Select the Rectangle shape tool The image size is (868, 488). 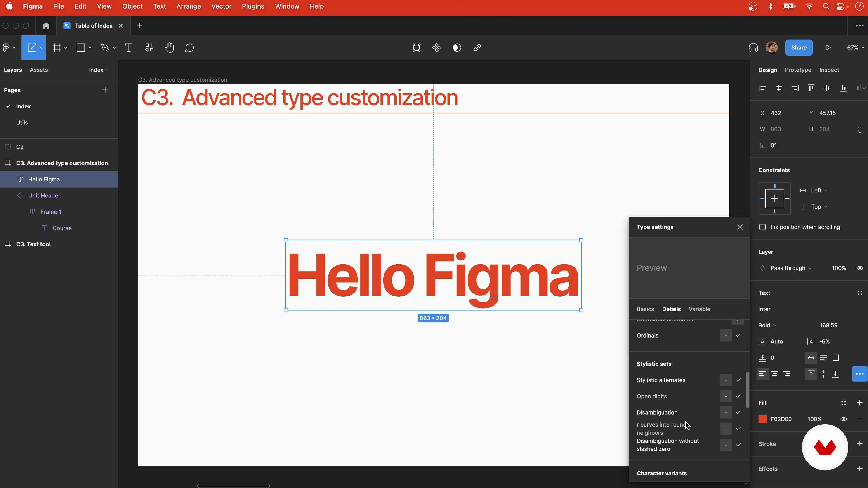coord(81,48)
